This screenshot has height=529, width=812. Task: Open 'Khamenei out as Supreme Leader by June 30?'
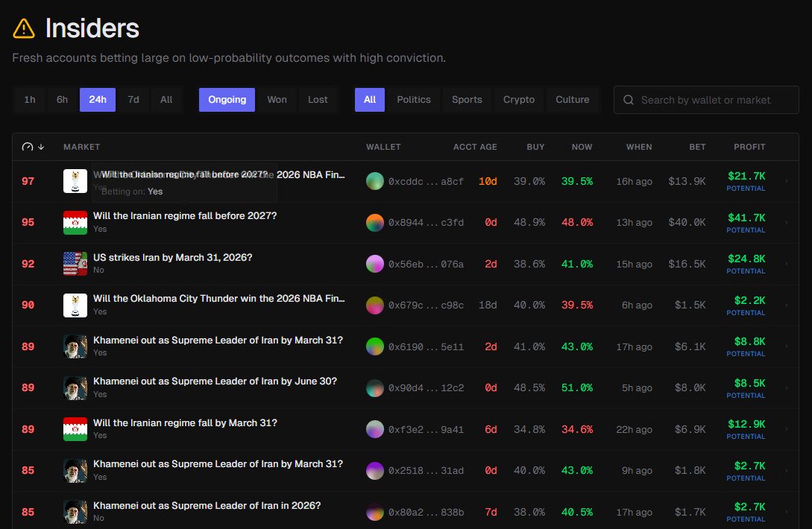(x=215, y=381)
